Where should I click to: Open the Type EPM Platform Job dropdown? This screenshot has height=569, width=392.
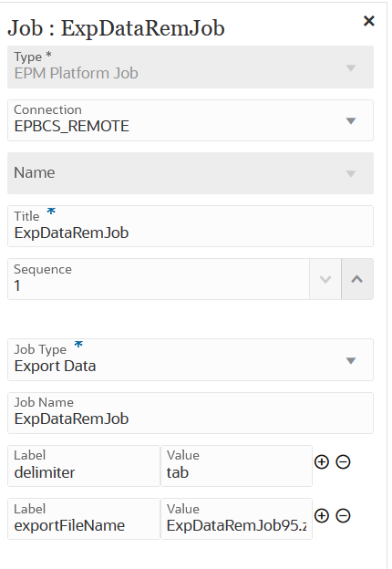click(191, 67)
